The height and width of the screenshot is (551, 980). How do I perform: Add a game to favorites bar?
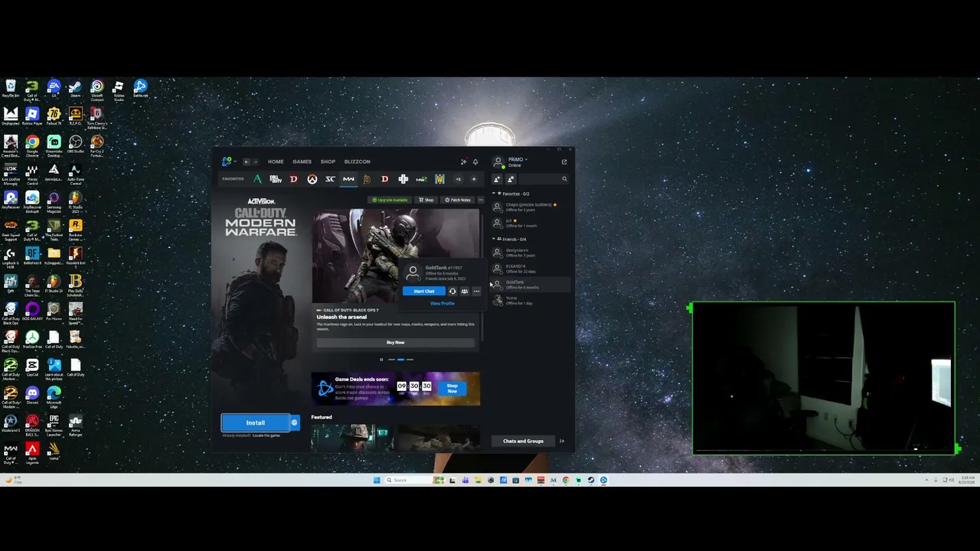(x=474, y=179)
